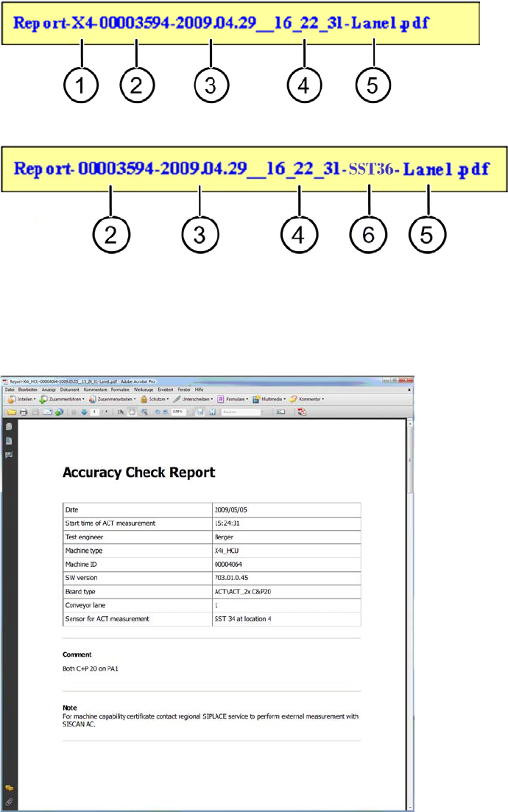This screenshot has height=812, width=508.
Task: Click the Accuracy Check Report heading
Action: 139,473
